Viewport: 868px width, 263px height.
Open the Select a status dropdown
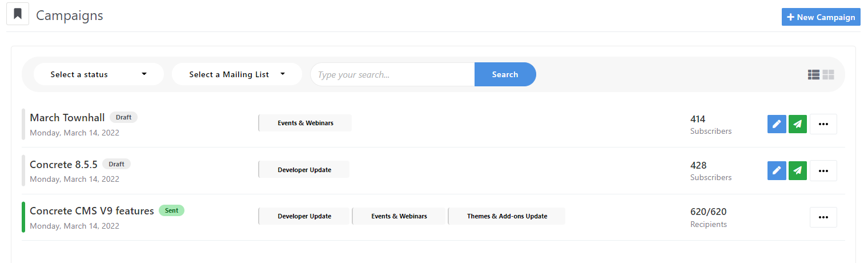(x=98, y=74)
